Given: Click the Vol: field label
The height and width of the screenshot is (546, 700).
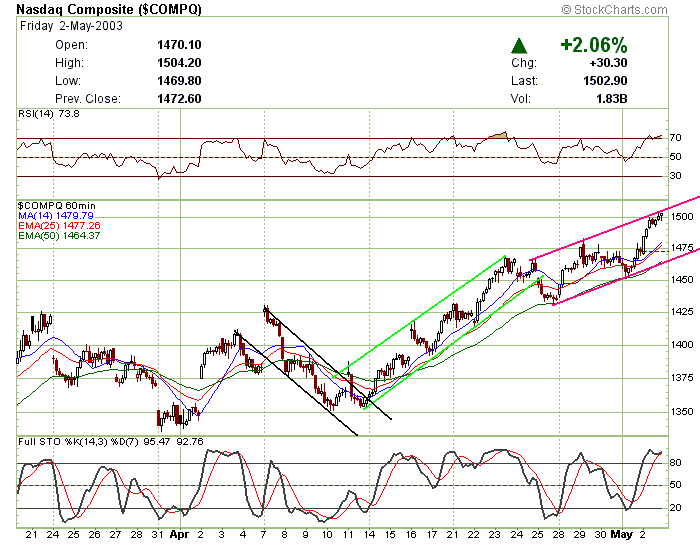Looking at the screenshot, I should 521,98.
